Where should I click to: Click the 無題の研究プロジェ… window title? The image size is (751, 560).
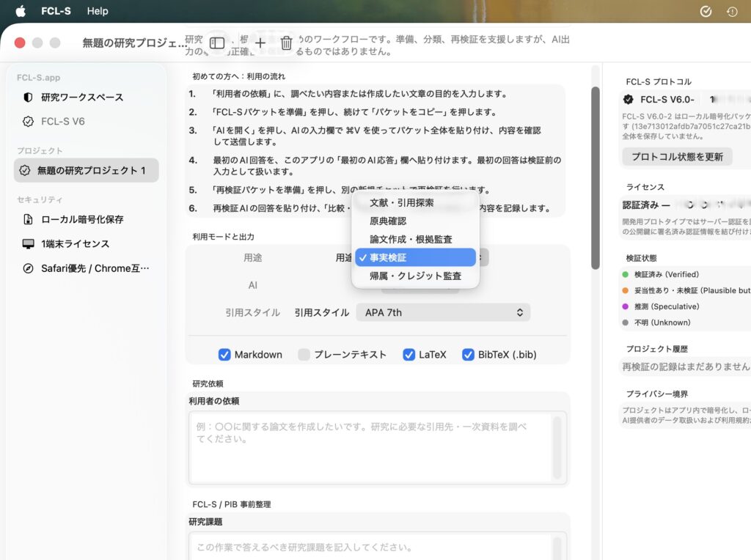point(135,43)
